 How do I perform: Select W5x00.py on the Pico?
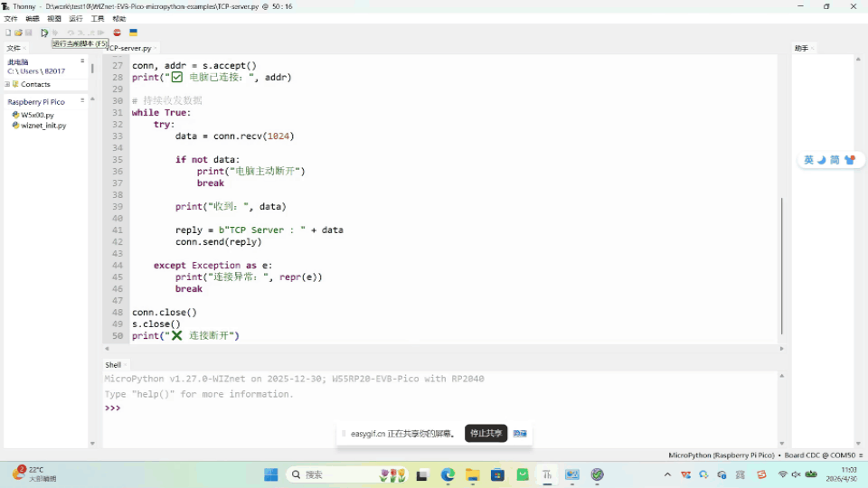pos(33,115)
